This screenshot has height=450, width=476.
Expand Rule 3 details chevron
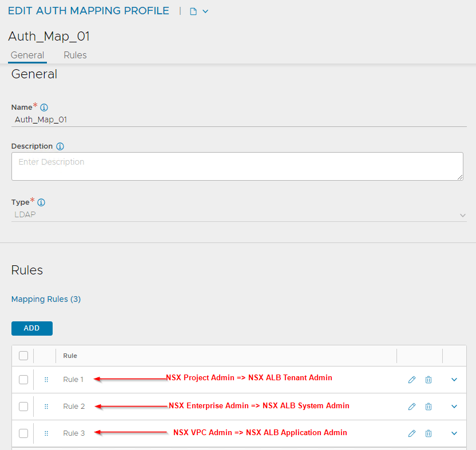[454, 433]
